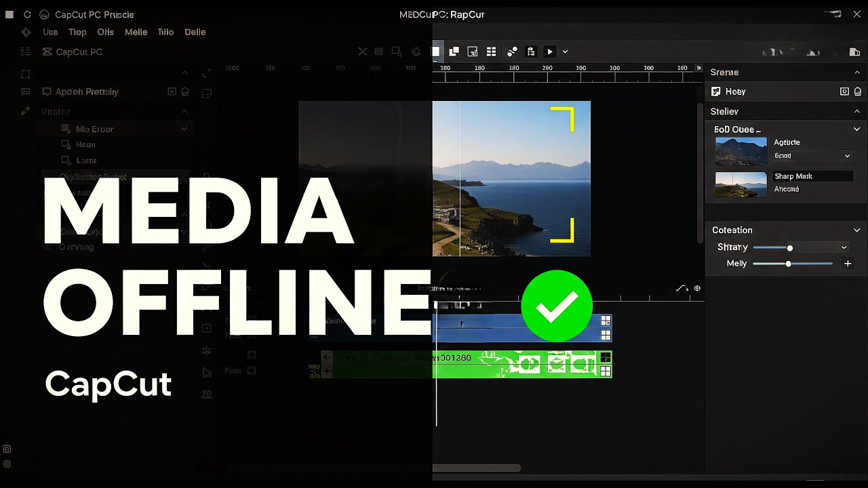The height and width of the screenshot is (488, 868).
Task: Click the CapCut PC logo icon
Action: (x=47, y=52)
